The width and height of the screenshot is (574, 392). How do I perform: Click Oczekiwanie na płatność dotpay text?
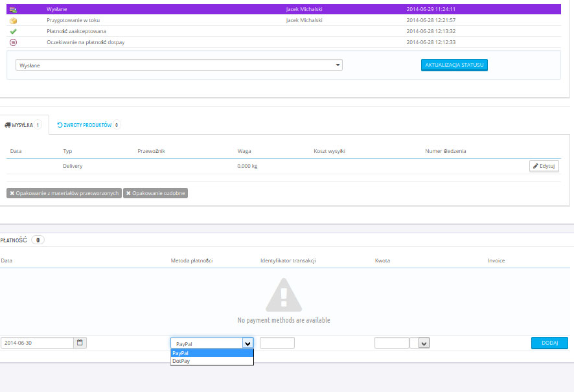[x=86, y=42]
